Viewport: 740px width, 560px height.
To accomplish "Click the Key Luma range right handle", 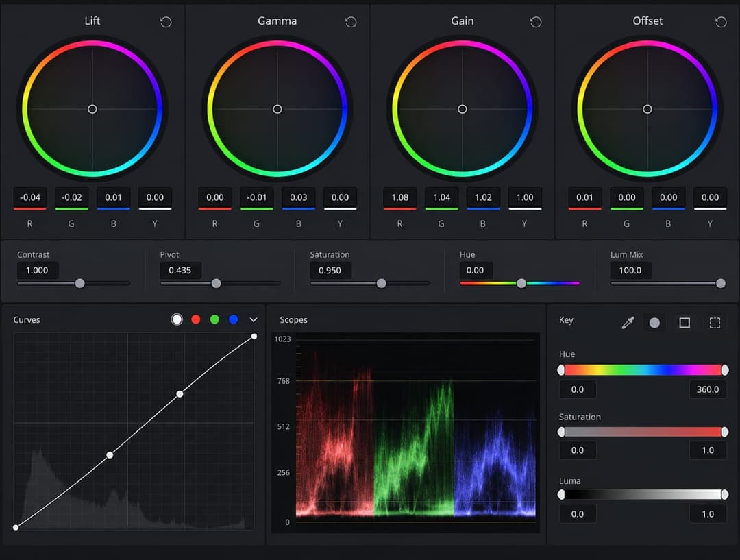I will 725,494.
